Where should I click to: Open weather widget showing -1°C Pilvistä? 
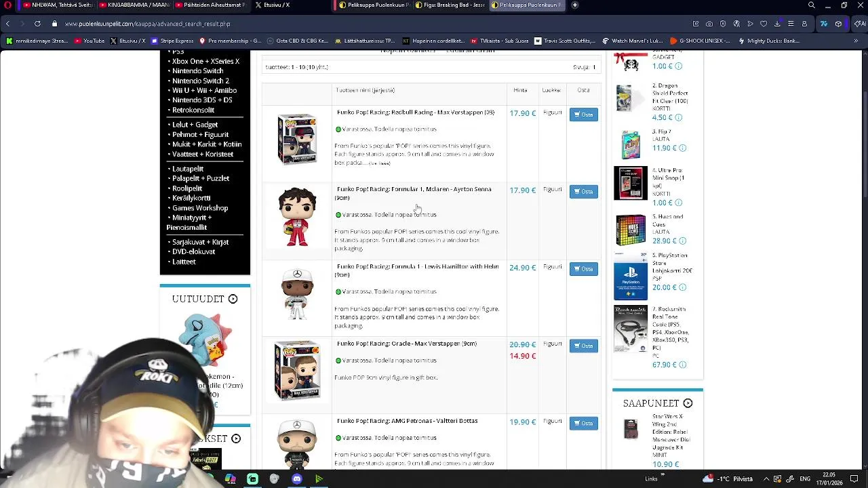click(x=728, y=479)
